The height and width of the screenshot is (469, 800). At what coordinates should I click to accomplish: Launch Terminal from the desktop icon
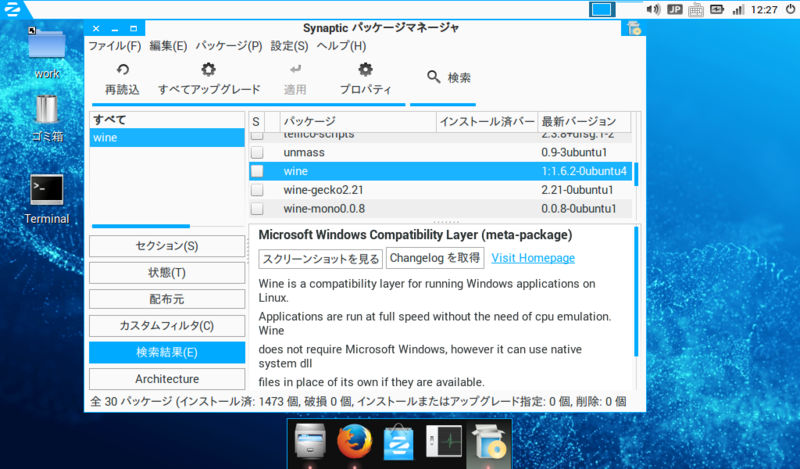tap(46, 190)
